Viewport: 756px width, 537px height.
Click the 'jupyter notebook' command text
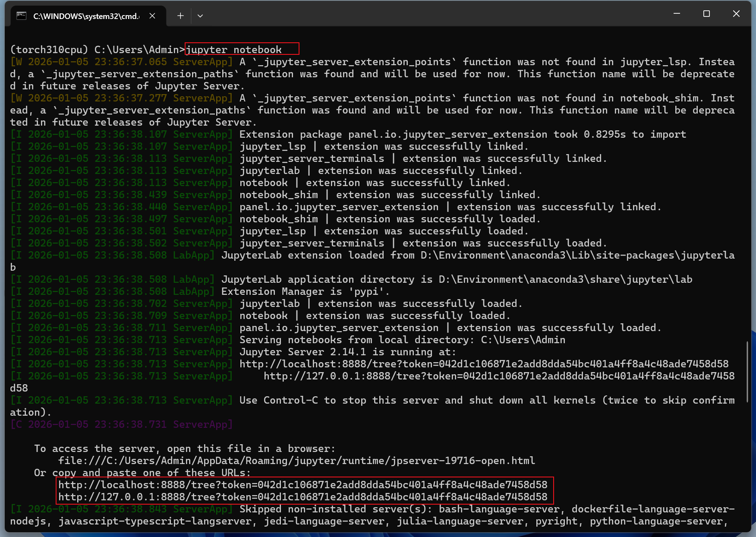[x=233, y=50]
